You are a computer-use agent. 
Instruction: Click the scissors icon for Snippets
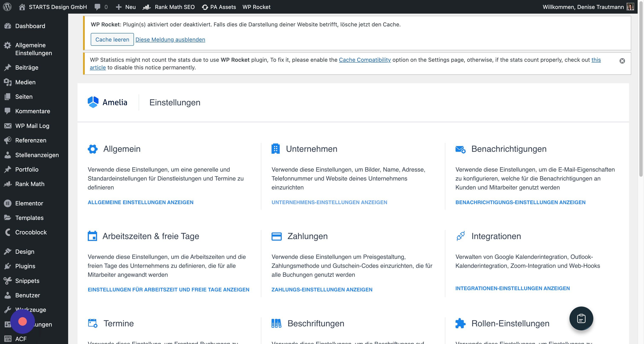(8, 281)
